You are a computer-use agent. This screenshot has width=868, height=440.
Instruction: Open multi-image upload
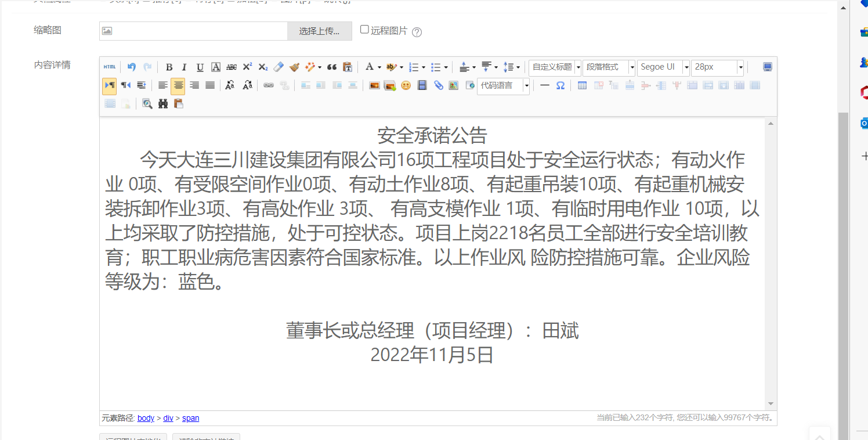(390, 85)
